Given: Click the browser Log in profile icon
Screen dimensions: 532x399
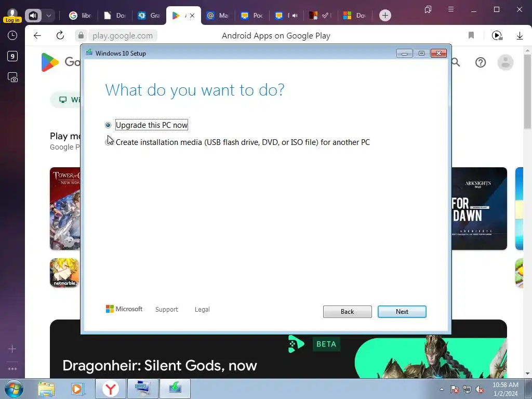Looking at the screenshot, I should [x=12, y=16].
